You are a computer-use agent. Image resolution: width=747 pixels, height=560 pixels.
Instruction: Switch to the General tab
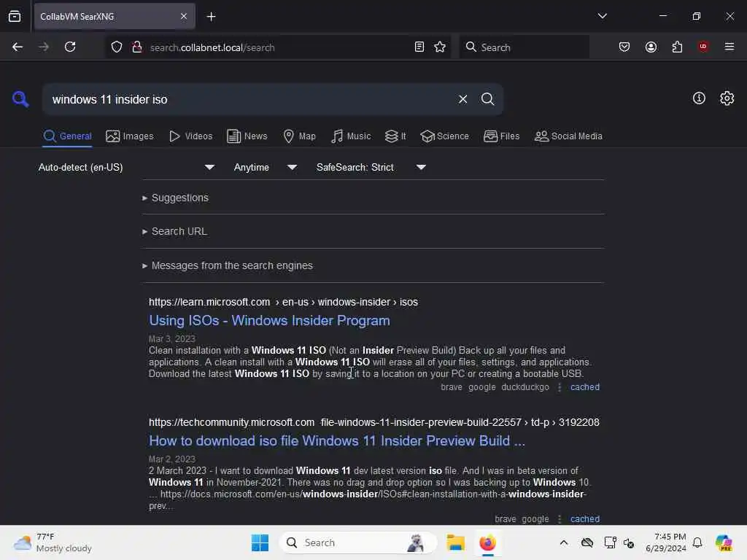(x=67, y=136)
